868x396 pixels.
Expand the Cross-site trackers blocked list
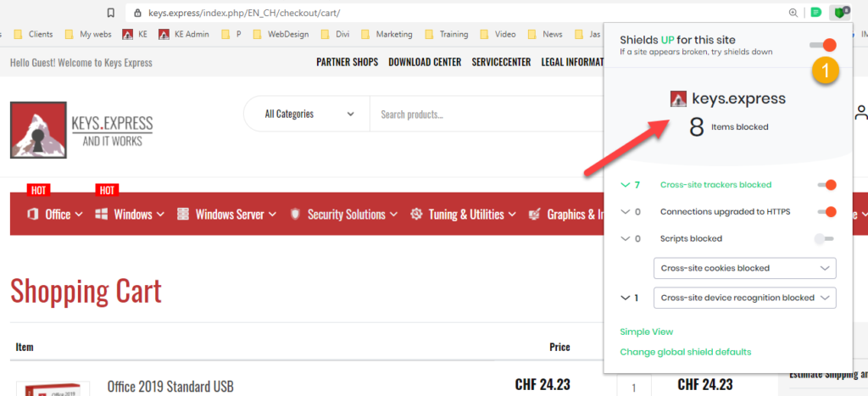point(626,185)
